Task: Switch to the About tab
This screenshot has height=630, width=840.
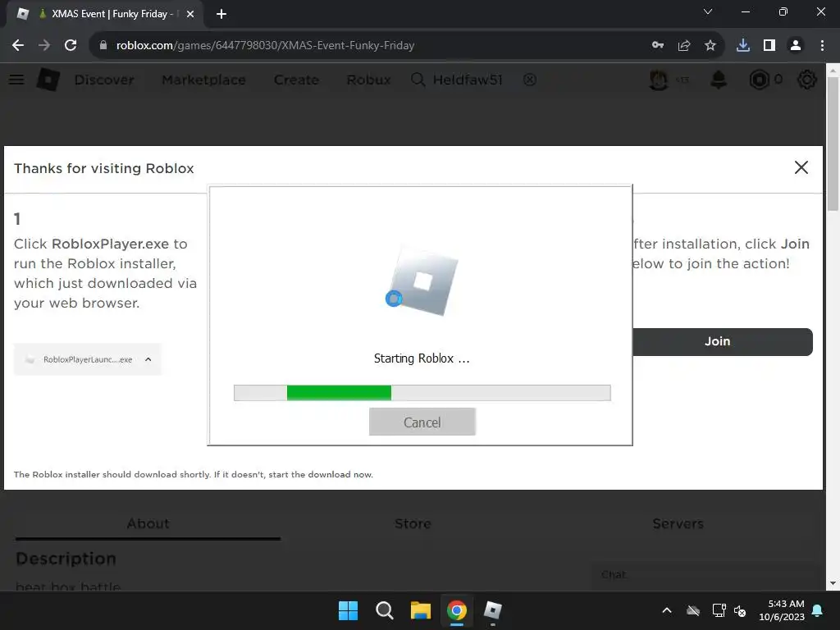Action: pyautogui.click(x=148, y=523)
